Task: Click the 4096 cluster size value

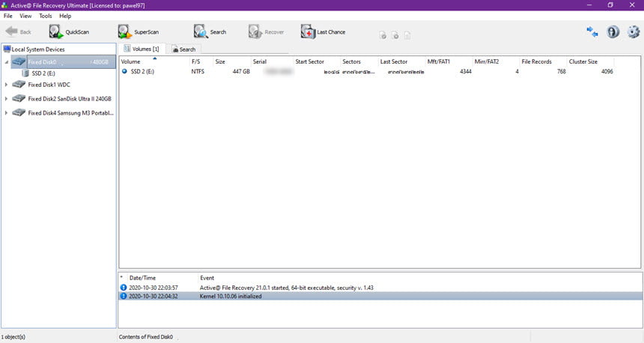Action: (x=607, y=71)
